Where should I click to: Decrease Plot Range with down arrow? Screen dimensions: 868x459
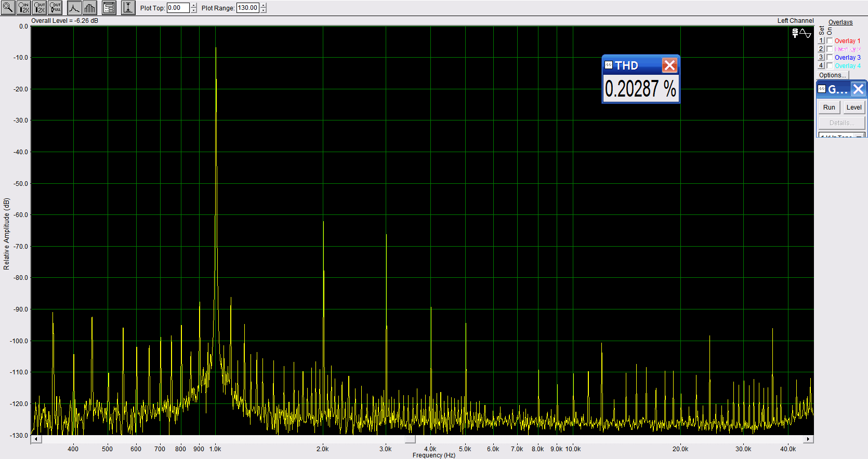point(264,10)
